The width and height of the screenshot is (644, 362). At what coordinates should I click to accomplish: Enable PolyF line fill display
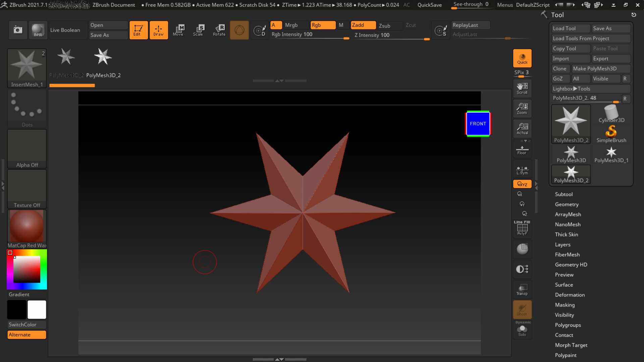point(522,229)
